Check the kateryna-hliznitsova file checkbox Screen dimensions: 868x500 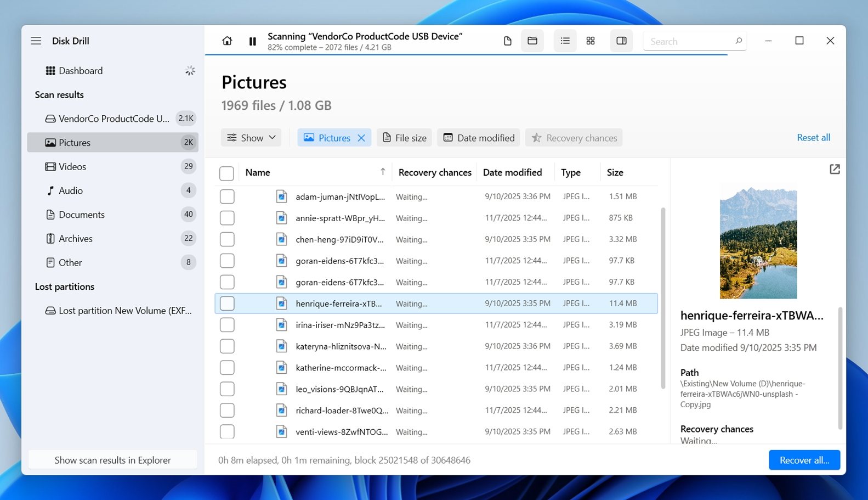tap(226, 346)
